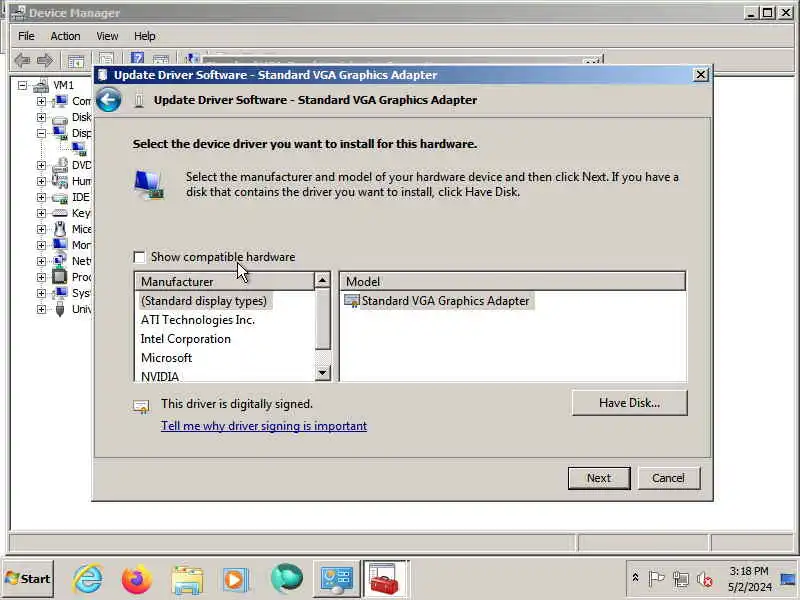Open Internet Explorer from the taskbar
Image resolution: width=800 pixels, height=600 pixels.
click(x=88, y=579)
